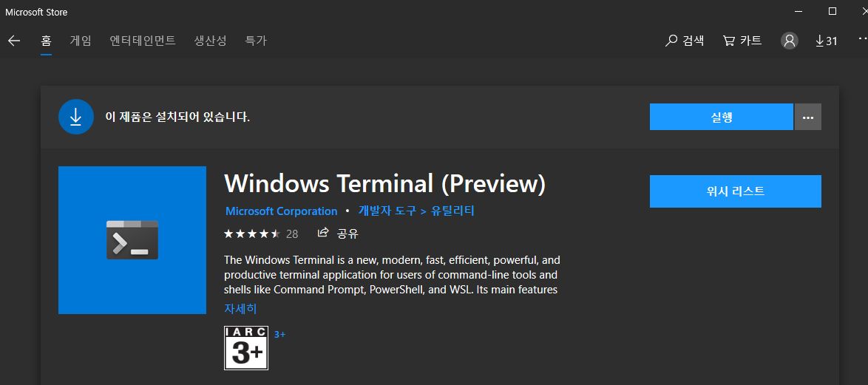868x385 pixels.
Task: Go back with the arrow icon
Action: tap(14, 41)
